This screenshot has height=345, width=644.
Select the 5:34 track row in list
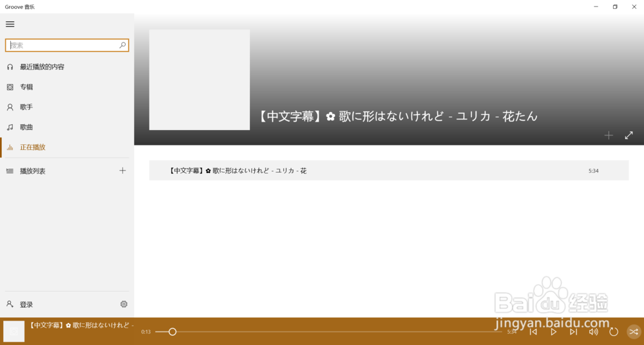(388, 171)
